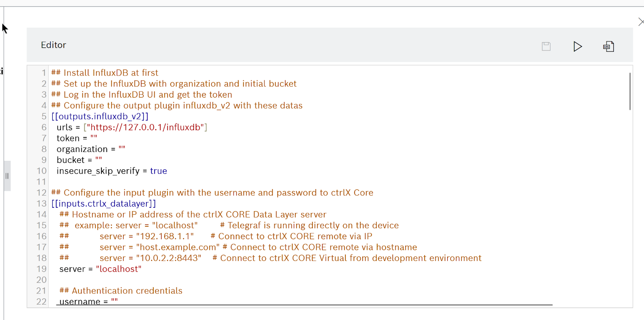The image size is (644, 320).
Task: Click the 'true' value of insecure_skip_verify
Action: (159, 171)
